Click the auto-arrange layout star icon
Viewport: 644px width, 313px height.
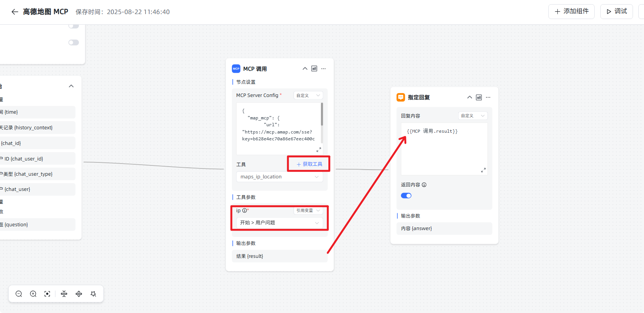click(x=93, y=294)
